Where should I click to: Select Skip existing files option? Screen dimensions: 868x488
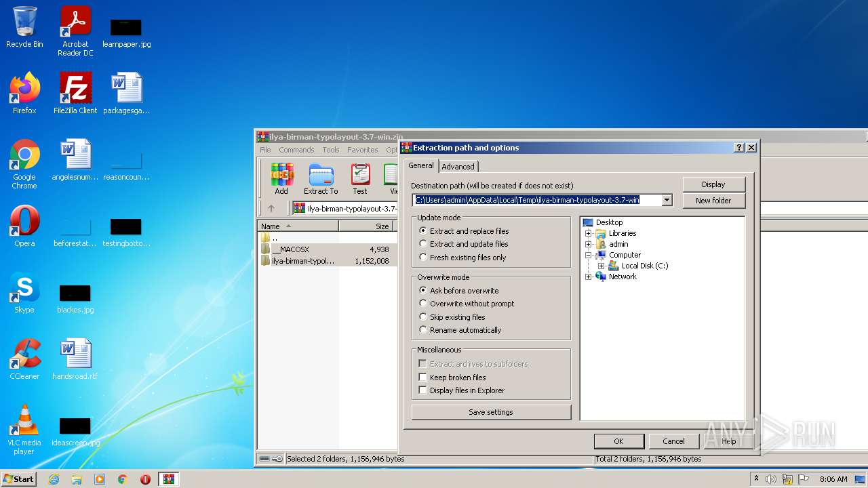452,317
